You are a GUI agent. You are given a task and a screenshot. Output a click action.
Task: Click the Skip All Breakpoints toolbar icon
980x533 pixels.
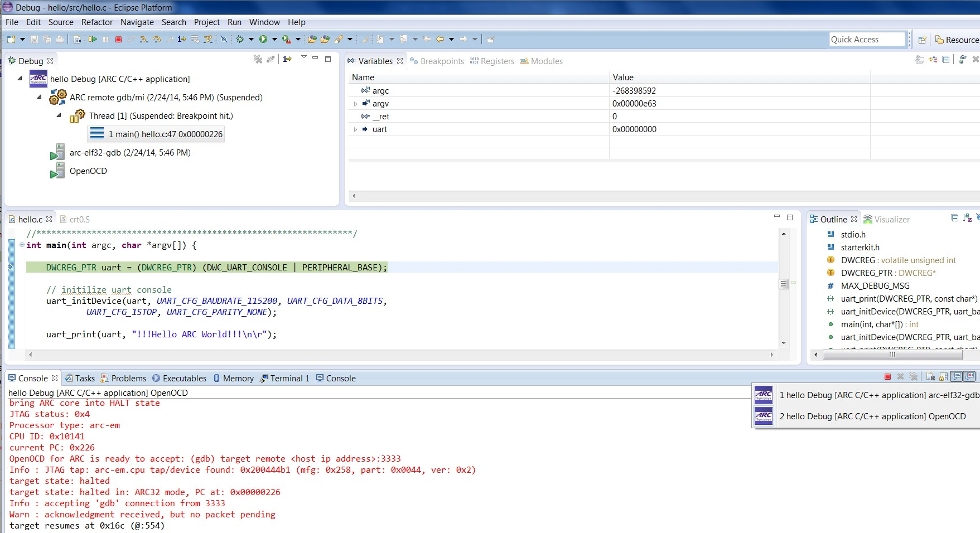[223, 39]
